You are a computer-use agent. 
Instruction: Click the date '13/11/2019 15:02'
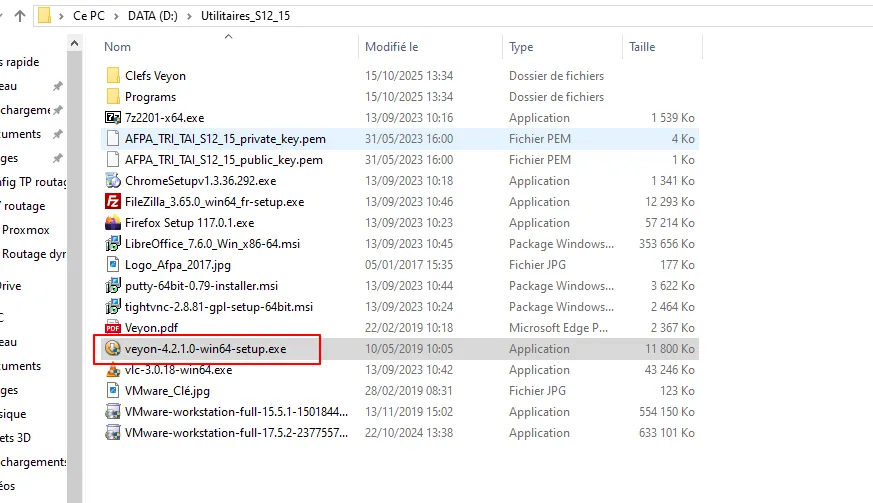point(409,412)
